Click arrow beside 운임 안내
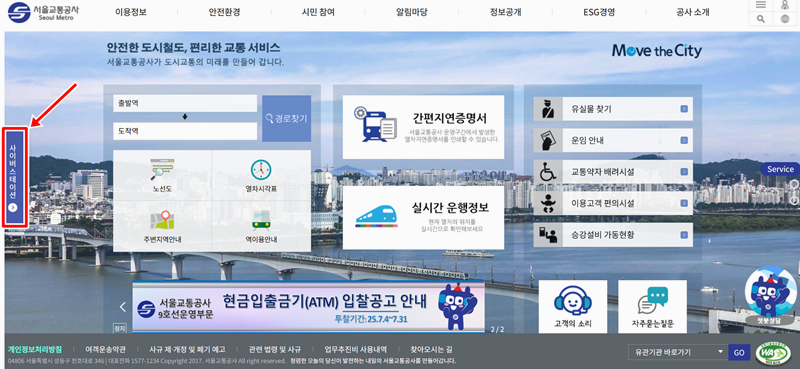The width and height of the screenshot is (800, 369). click(x=684, y=140)
